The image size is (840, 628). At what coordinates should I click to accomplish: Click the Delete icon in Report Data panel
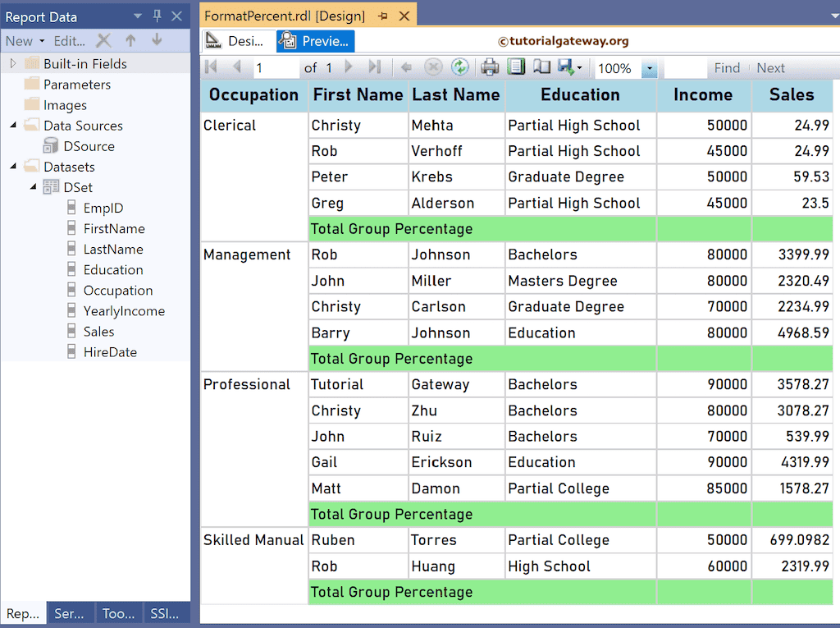(103, 40)
